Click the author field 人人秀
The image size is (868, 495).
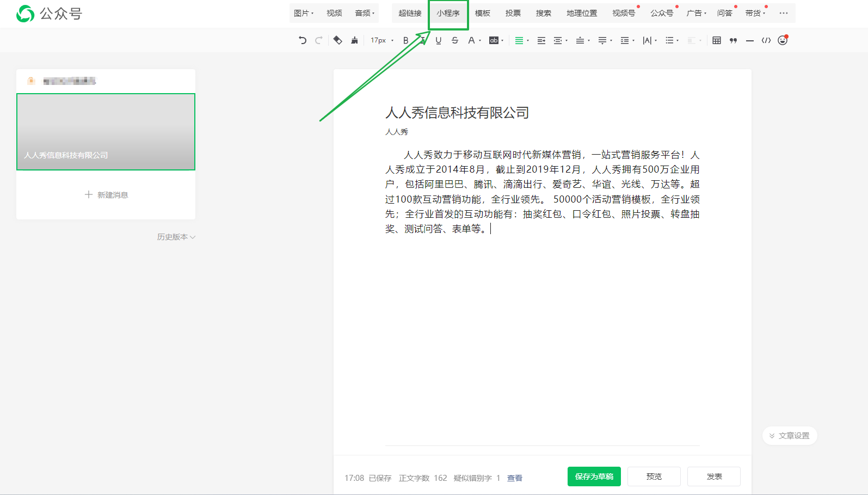pos(397,132)
